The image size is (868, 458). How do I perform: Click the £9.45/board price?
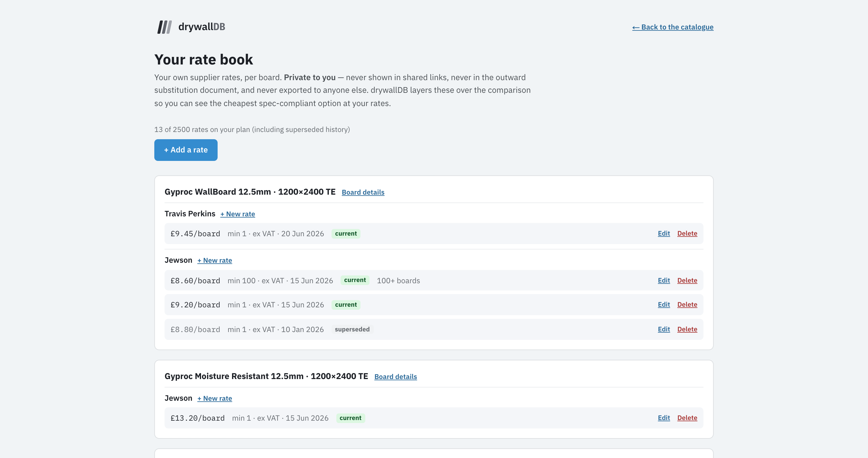(x=195, y=234)
